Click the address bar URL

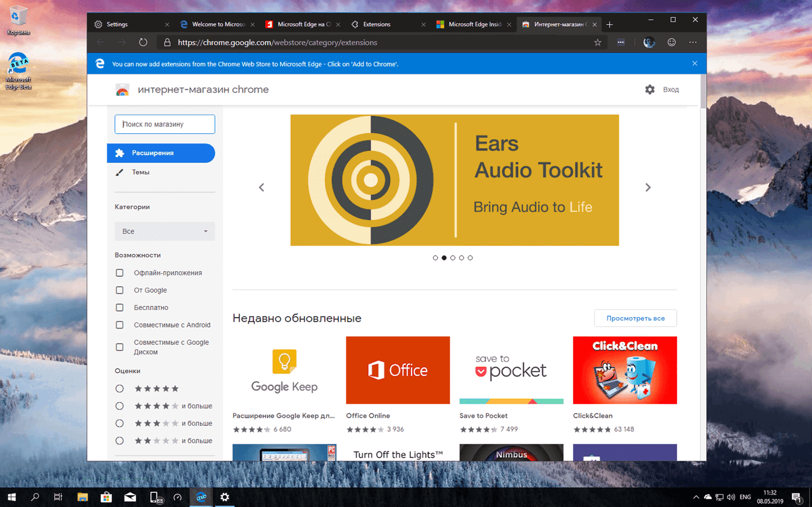pos(278,42)
